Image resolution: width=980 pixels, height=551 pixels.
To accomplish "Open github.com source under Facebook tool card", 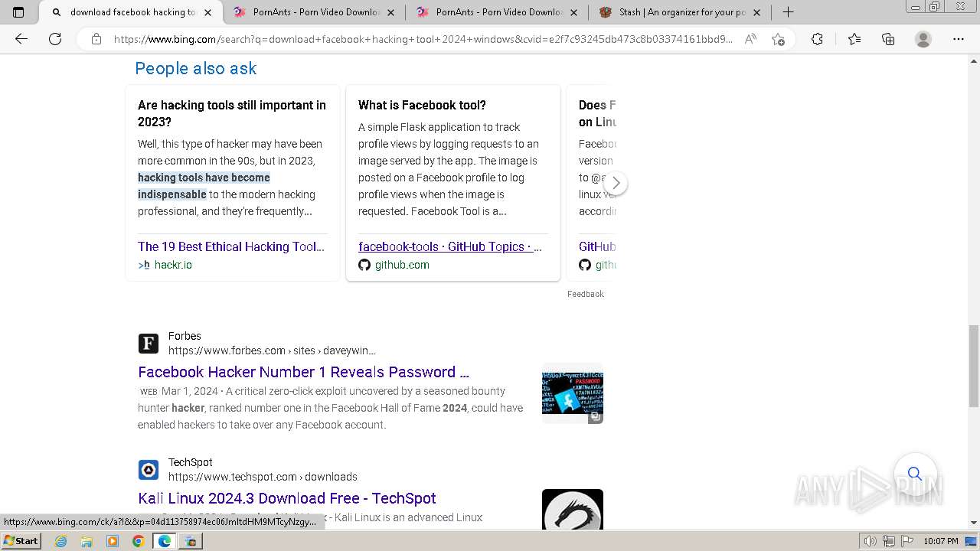I will (x=402, y=265).
